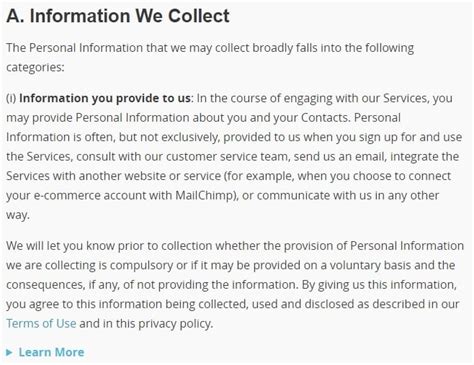Click 'privacy policy' at the paragraph end
The image size is (474, 365).
(x=175, y=324)
